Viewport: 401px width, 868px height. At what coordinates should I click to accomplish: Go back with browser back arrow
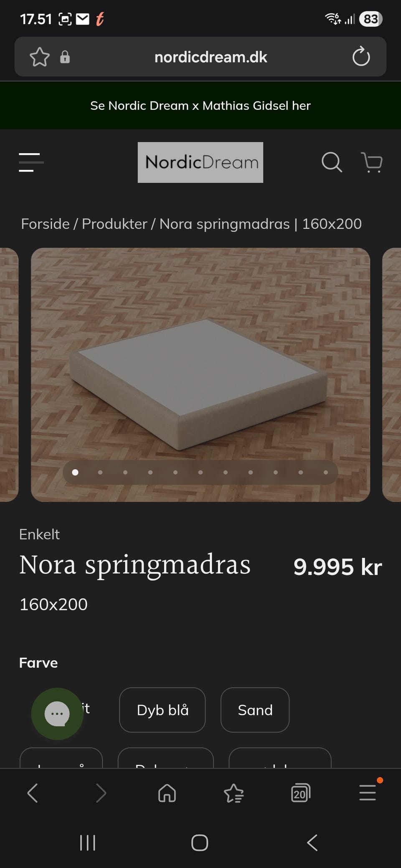[x=33, y=793]
